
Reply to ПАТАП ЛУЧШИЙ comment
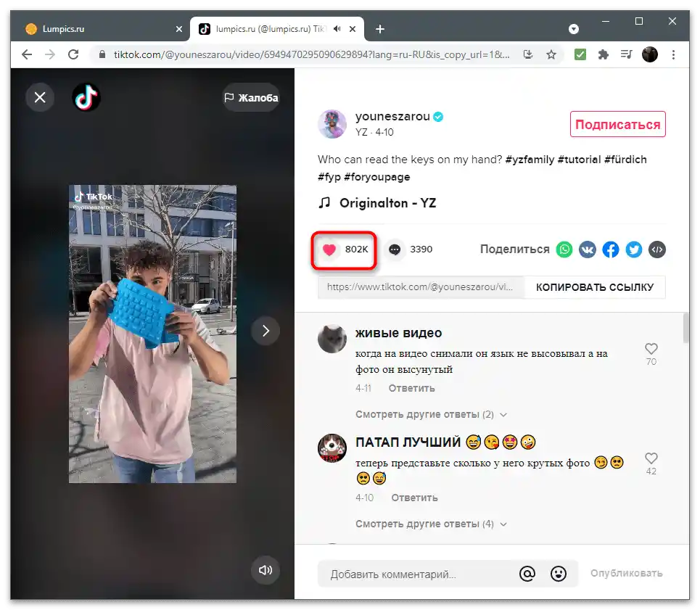click(x=414, y=498)
